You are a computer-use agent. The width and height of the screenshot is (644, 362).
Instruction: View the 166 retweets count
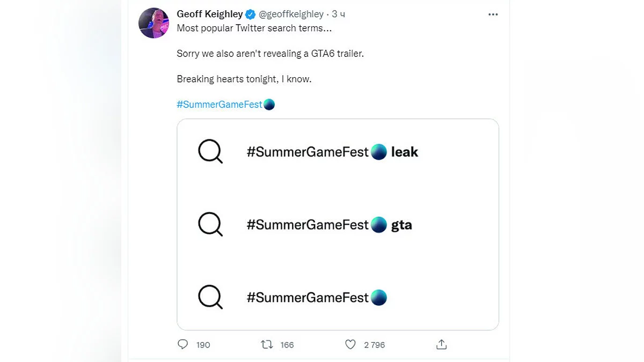click(x=287, y=345)
